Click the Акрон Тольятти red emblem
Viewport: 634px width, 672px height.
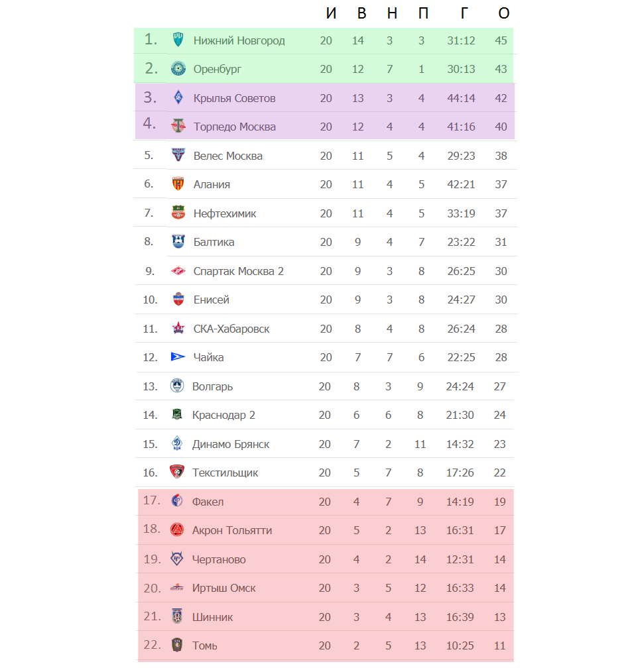176,530
